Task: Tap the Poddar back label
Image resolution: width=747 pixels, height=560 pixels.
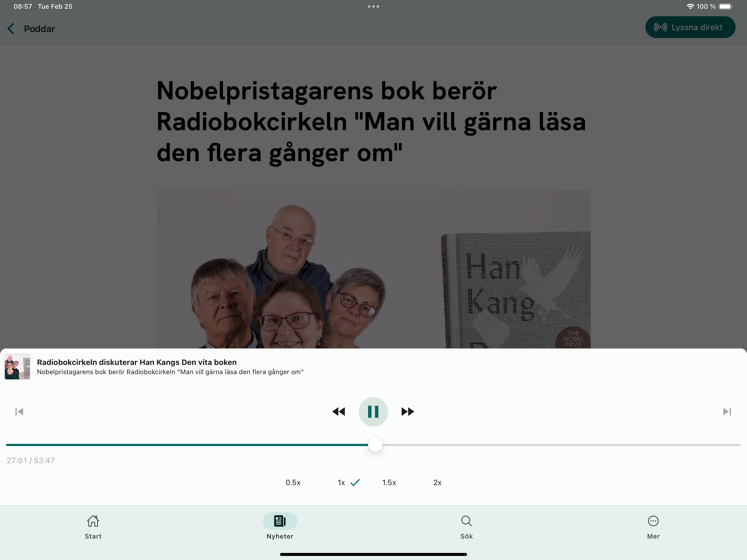Action: tap(39, 29)
